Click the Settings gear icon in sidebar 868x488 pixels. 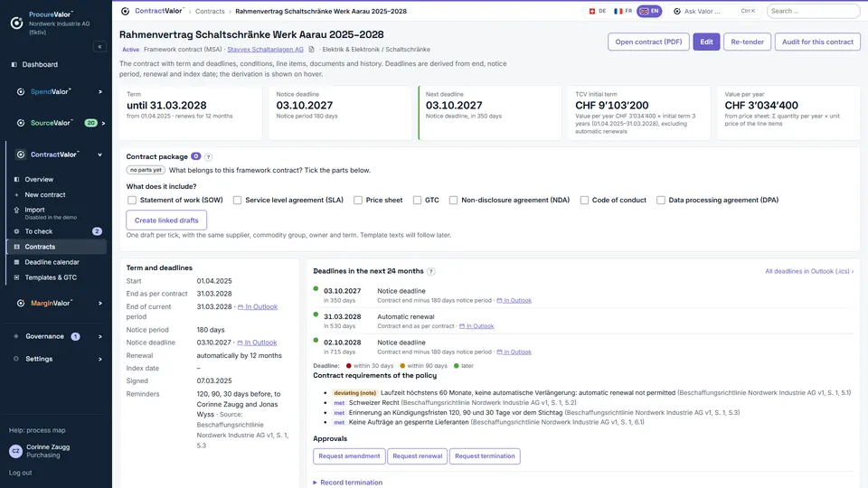click(x=16, y=359)
